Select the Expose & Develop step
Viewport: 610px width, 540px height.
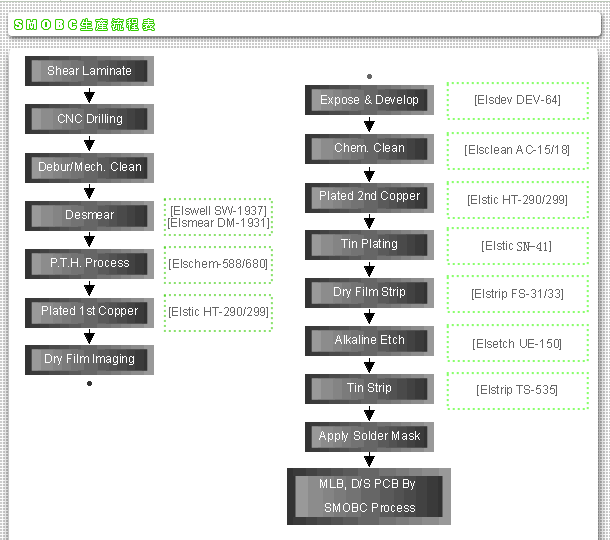369,100
